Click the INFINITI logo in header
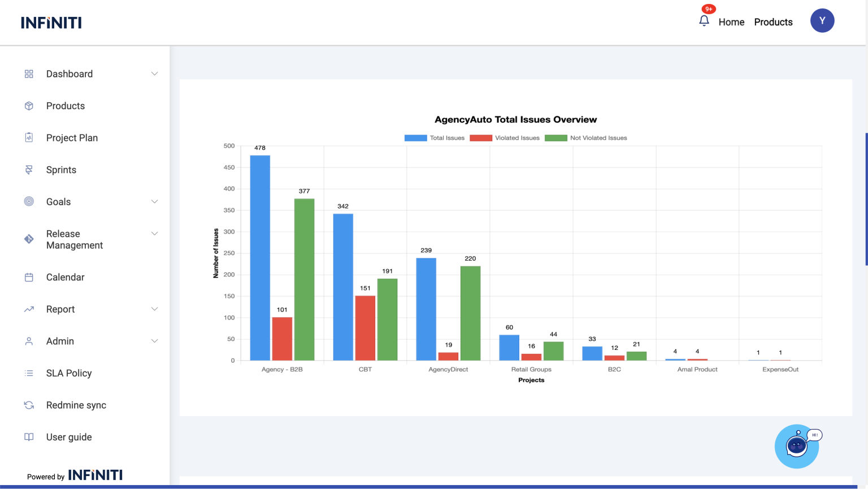Screen dimensions: 868x489 (51, 23)
